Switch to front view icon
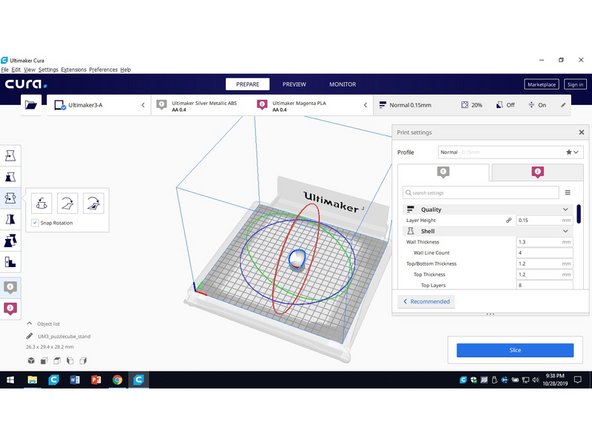 44,361
